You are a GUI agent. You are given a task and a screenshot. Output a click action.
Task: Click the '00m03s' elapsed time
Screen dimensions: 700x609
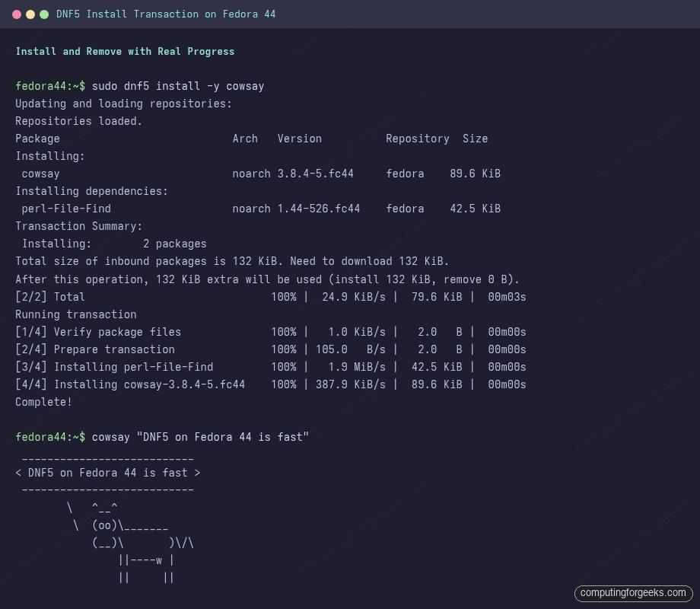507,297
